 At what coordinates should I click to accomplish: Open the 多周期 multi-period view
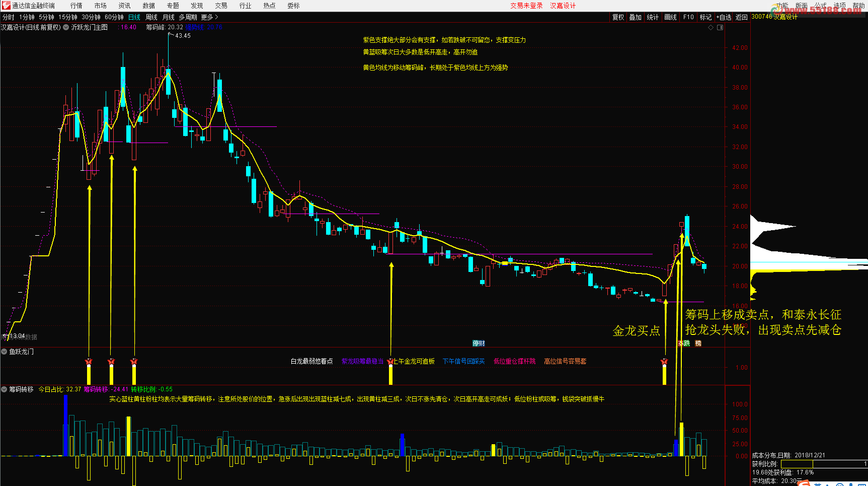pos(188,17)
